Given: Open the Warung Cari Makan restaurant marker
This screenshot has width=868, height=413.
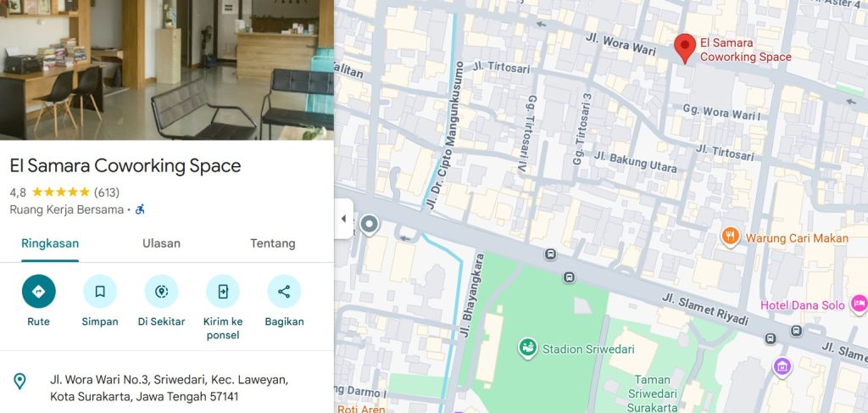Looking at the screenshot, I should point(731,237).
